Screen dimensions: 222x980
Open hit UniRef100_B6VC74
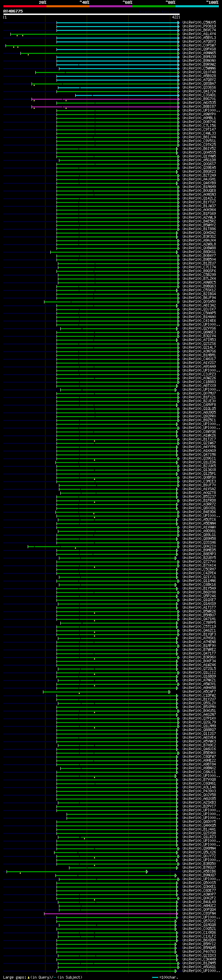(199, 31)
